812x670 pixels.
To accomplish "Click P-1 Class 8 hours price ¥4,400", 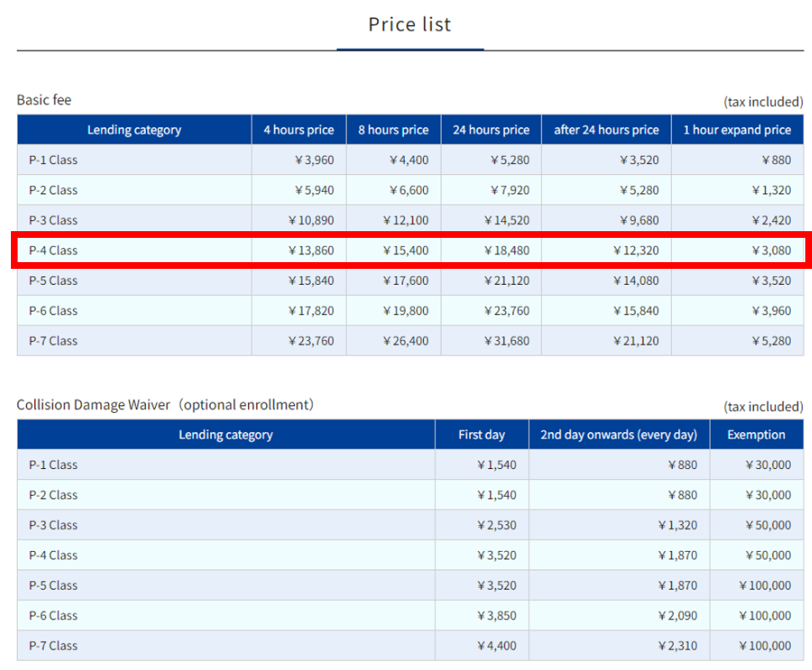I will pyautogui.click(x=409, y=160).
